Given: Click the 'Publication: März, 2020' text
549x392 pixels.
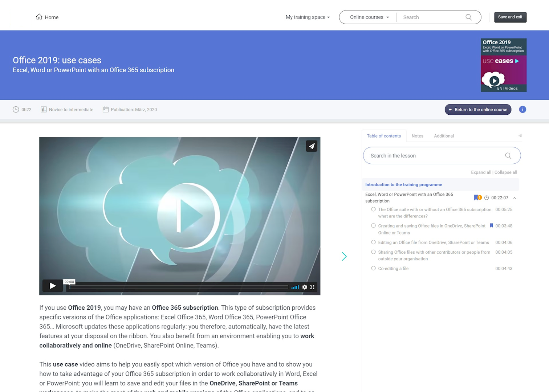Looking at the screenshot, I should (134, 110).
